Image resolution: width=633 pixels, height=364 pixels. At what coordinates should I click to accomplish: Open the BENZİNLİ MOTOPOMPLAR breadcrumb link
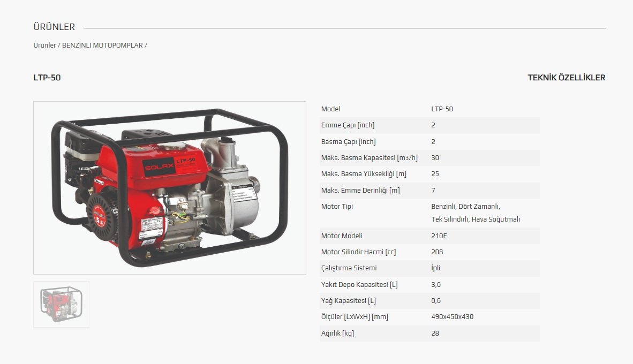pyautogui.click(x=102, y=45)
